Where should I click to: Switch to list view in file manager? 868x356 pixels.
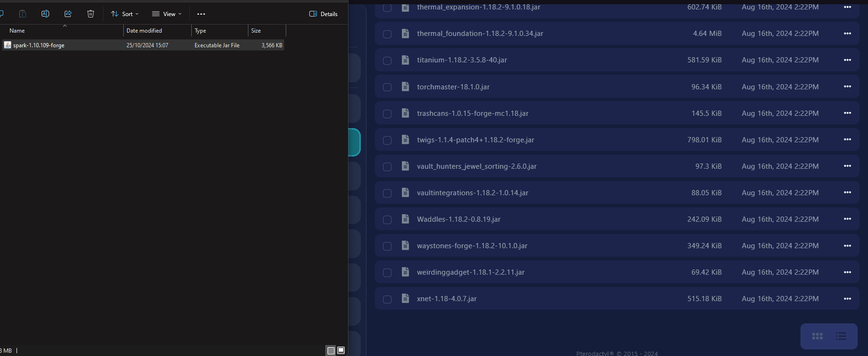click(x=841, y=336)
